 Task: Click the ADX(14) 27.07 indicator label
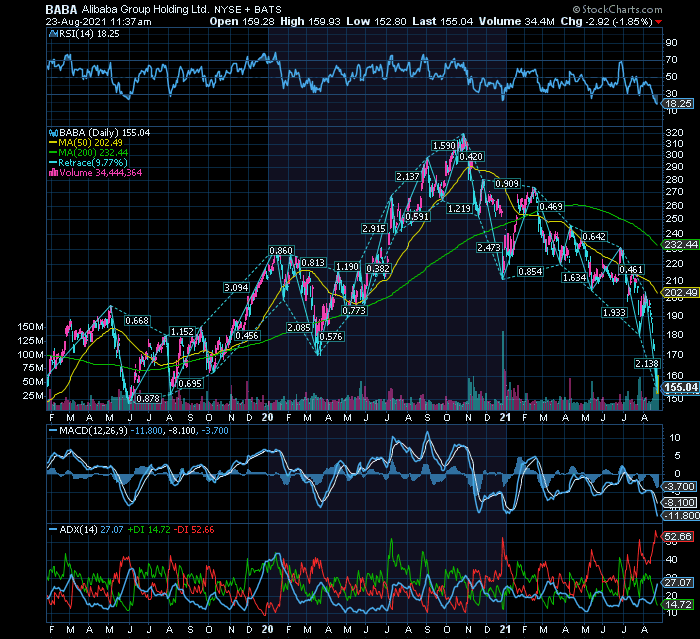[x=92, y=530]
